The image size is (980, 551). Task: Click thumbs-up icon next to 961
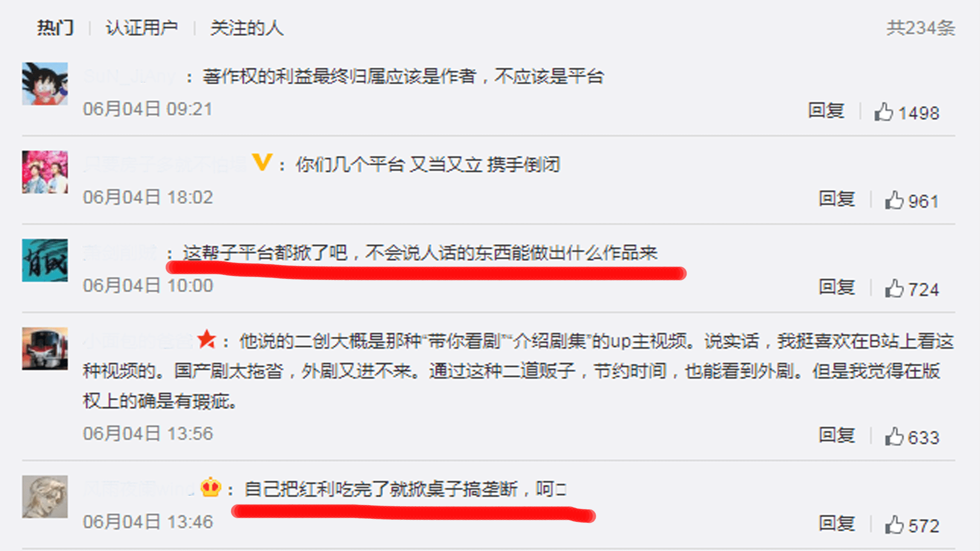(x=894, y=201)
